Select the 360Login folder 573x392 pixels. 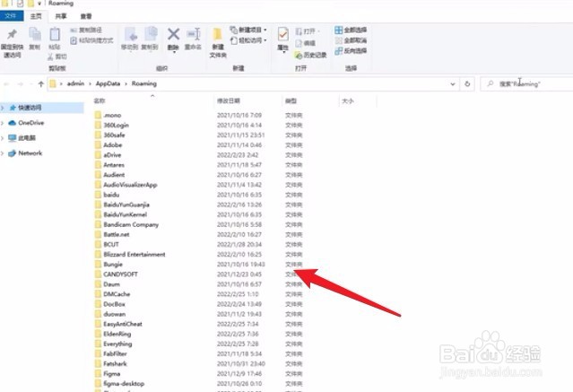[117, 125]
